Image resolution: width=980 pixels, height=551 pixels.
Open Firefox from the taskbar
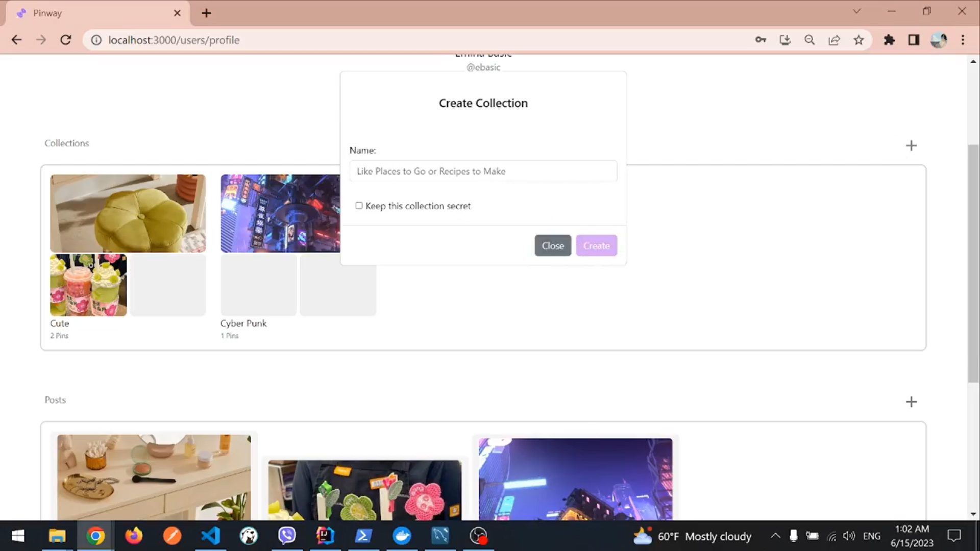134,536
